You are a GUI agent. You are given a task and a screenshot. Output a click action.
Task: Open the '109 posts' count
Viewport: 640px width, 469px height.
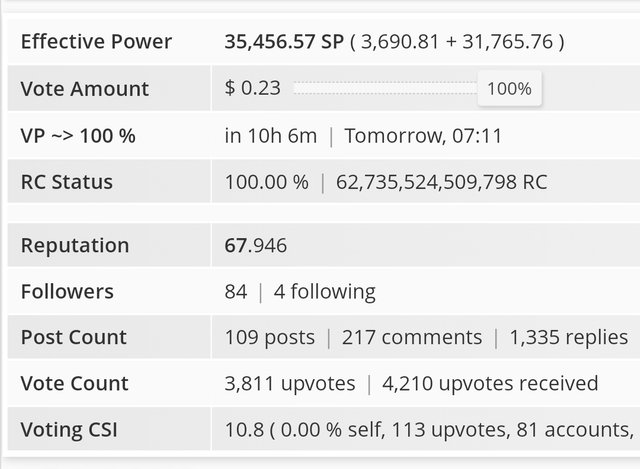(270, 338)
